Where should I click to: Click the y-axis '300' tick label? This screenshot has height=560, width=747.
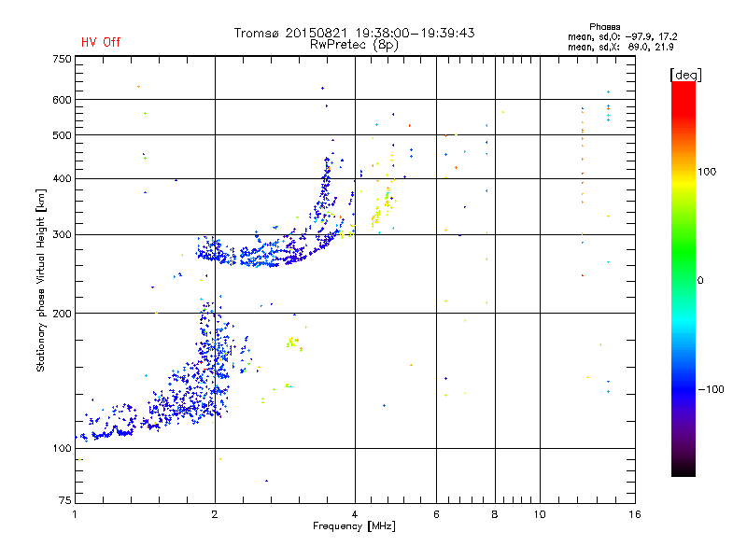coord(62,235)
